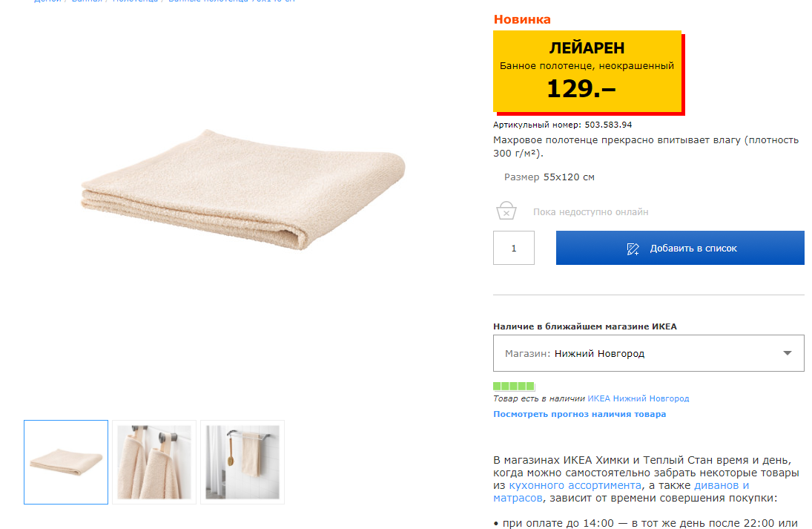Click the Пока недоступно онлайн notice
This screenshot has height=529, width=812.
590,212
